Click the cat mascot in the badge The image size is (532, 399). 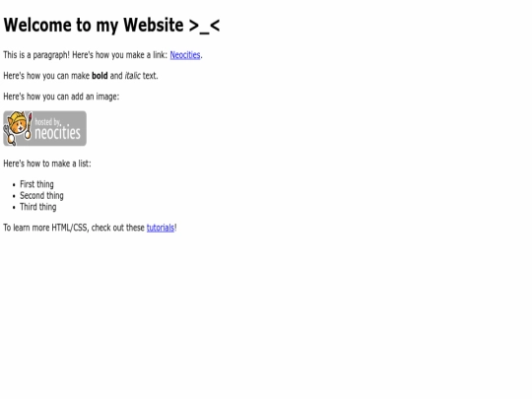[x=18, y=128]
